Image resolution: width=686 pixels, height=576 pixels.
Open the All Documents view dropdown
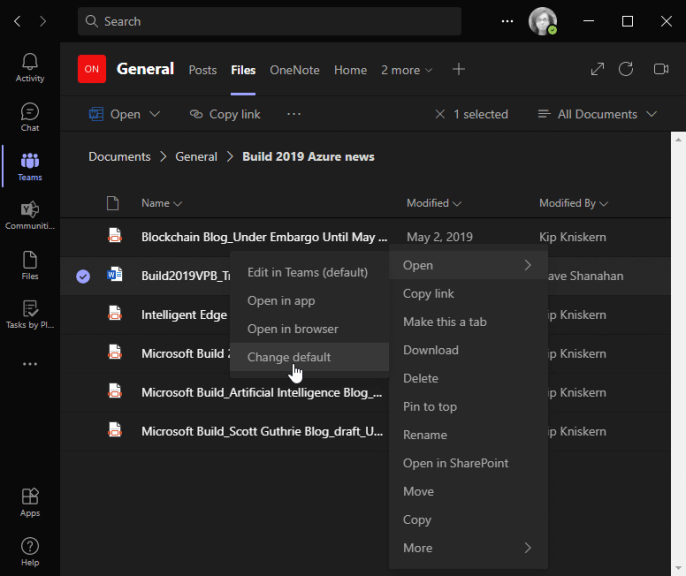(x=597, y=114)
